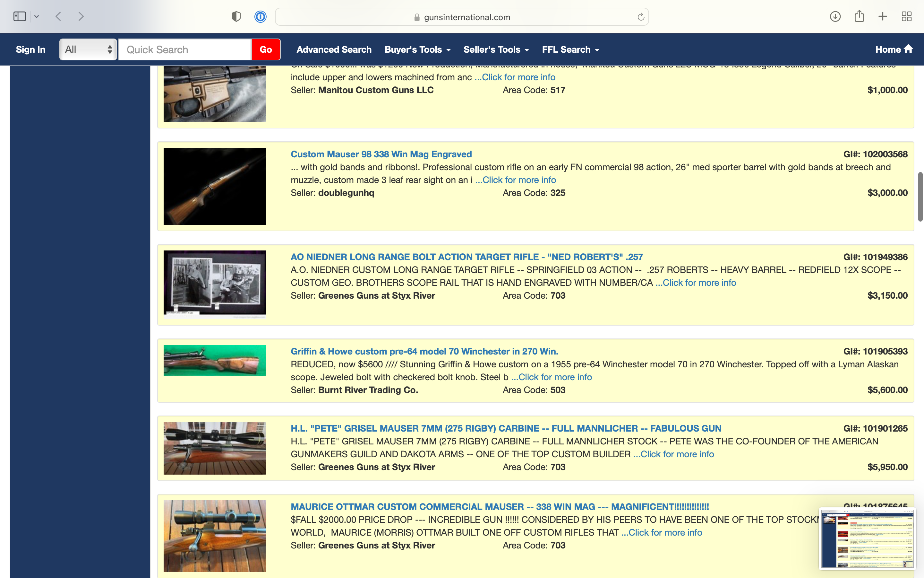This screenshot has width=924, height=578.
Task: Open a new tab with the plus icon
Action: 883,16
